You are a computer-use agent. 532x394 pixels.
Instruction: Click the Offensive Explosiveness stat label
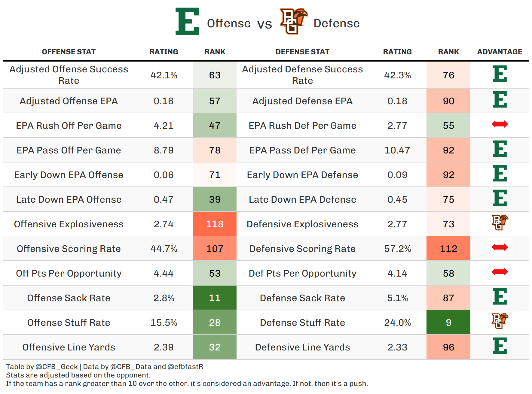[x=69, y=224]
